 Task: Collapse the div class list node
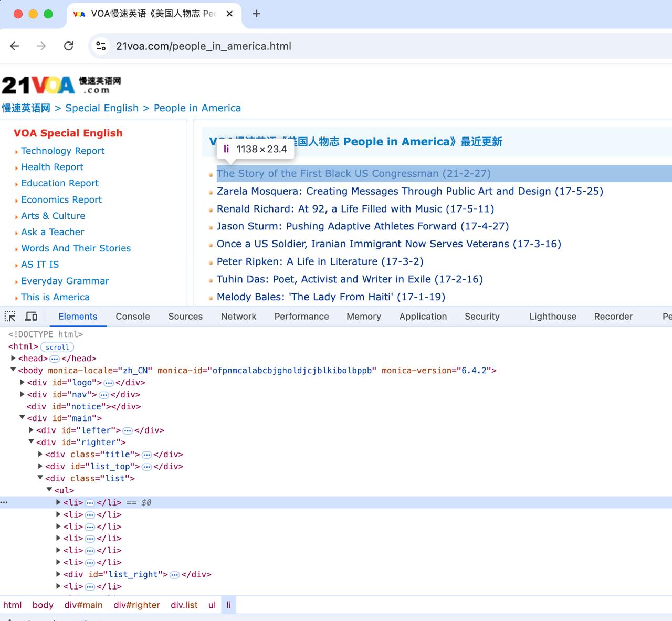point(40,478)
